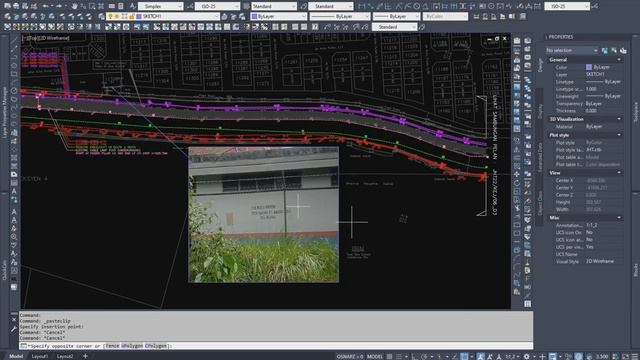
Task: Click the Help question mark icon in third toolbar row
Action: click(x=315, y=27)
